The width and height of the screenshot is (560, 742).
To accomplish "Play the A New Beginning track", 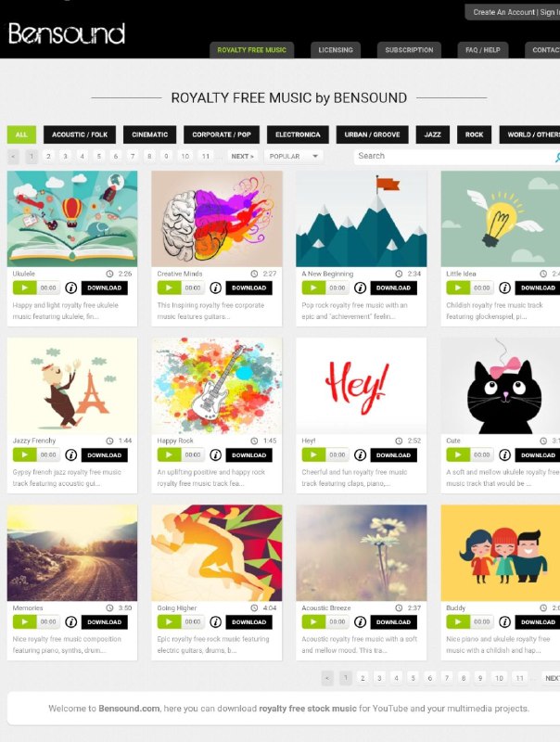I will tap(313, 288).
